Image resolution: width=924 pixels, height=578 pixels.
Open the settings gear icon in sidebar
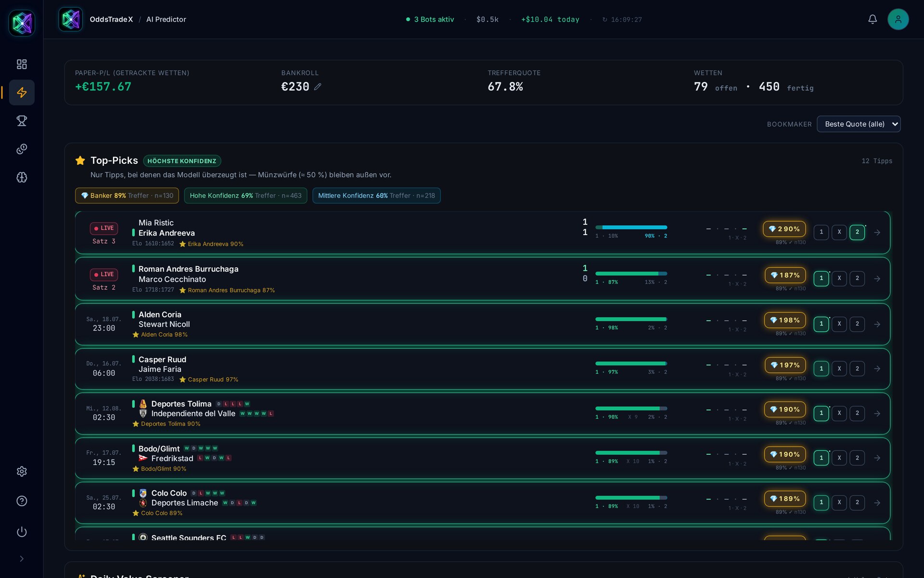(22, 471)
